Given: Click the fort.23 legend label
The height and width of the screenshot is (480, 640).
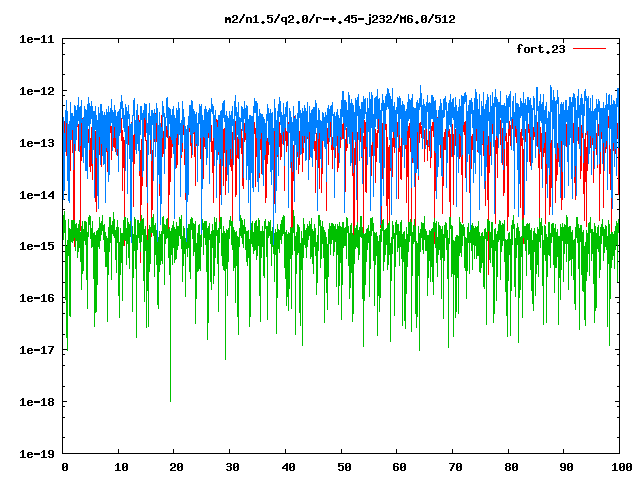Looking at the screenshot, I should point(541,49).
